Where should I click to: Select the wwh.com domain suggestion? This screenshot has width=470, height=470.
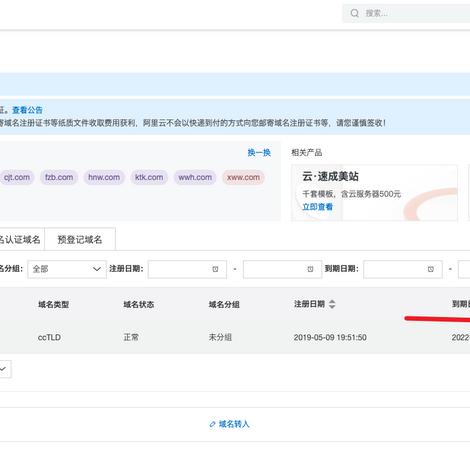pos(195,177)
